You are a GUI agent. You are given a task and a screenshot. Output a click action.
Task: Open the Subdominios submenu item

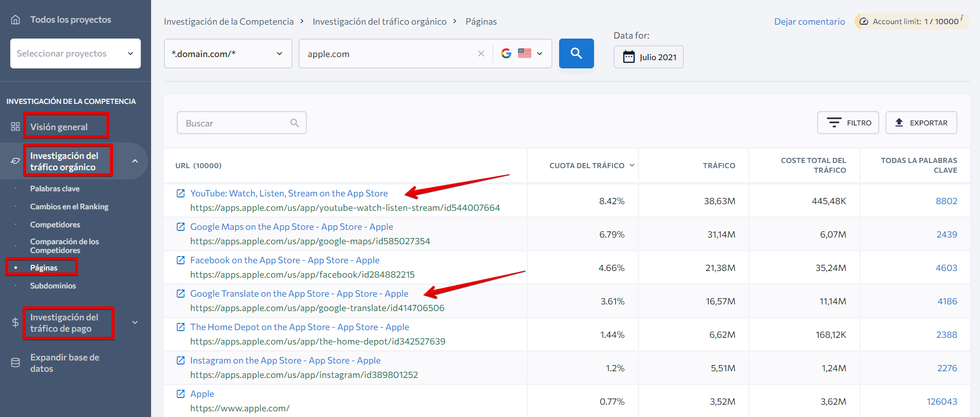tap(53, 286)
